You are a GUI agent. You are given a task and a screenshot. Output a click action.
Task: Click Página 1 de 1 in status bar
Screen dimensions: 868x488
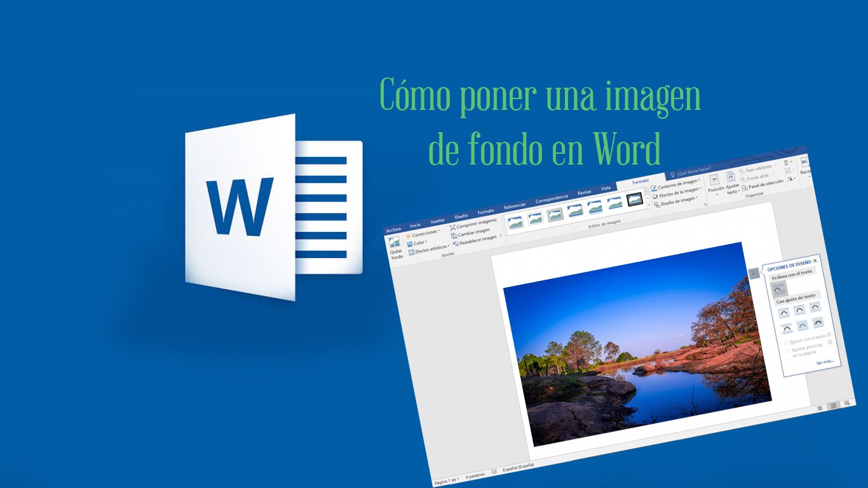click(x=446, y=480)
